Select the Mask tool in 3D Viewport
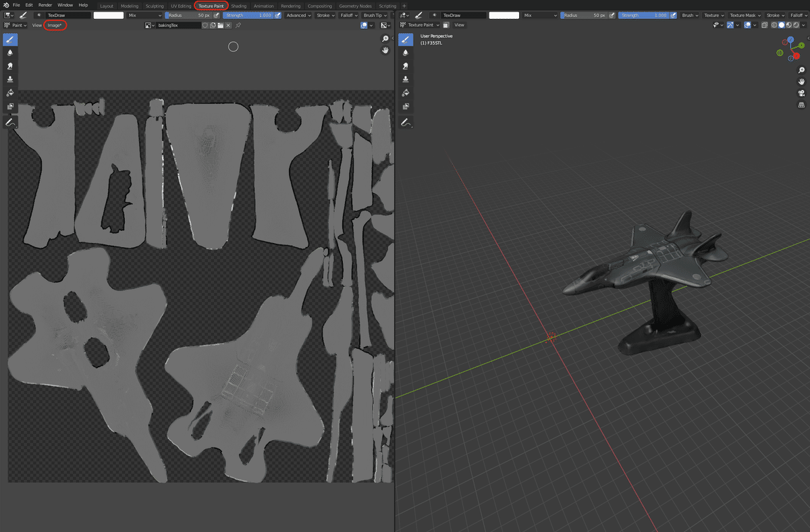The image size is (810, 532). 406,107
